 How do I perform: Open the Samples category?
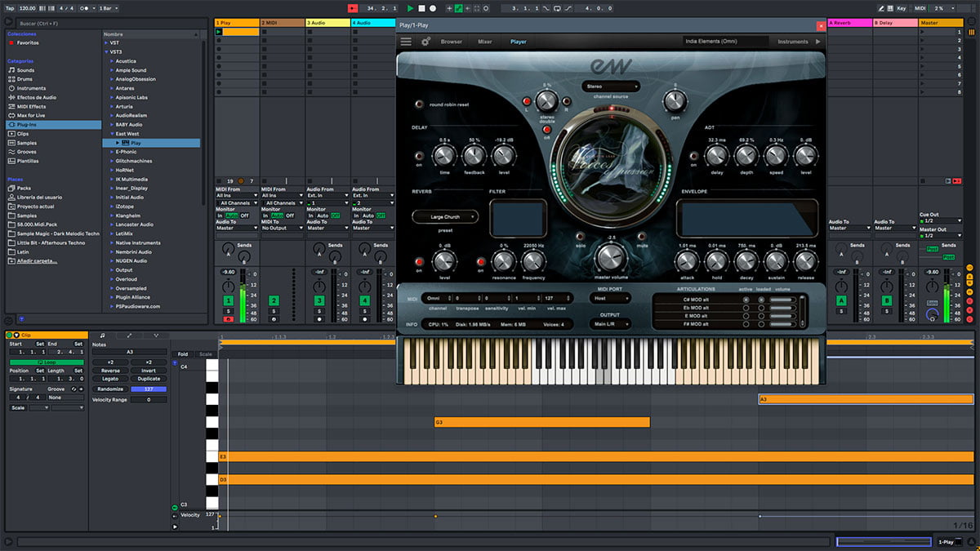26,143
